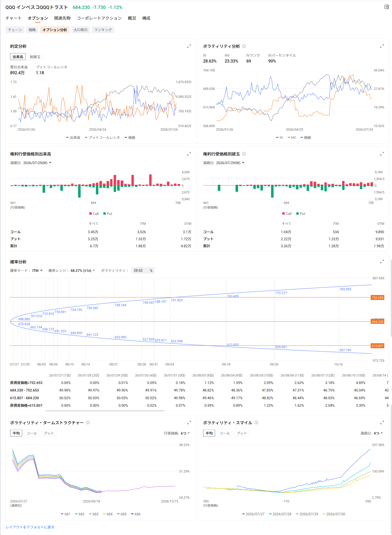Click the 26/07/31 (5日) column header
The width and height of the screenshot is (392, 535).
[174, 375]
